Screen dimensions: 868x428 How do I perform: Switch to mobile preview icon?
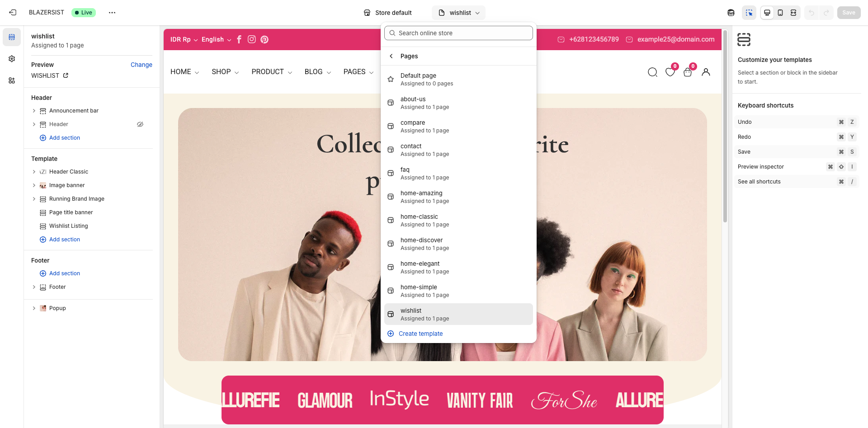point(780,13)
